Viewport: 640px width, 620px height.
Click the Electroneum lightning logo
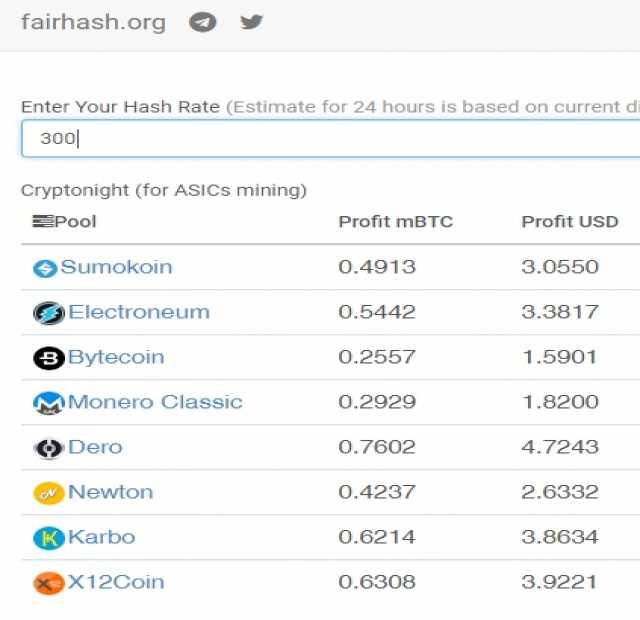pos(49,313)
